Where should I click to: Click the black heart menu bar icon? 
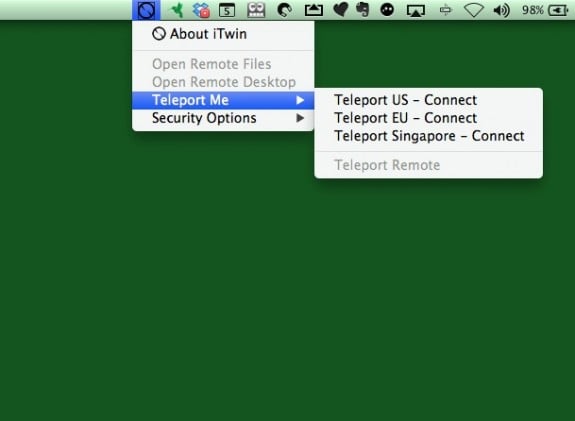coord(340,10)
